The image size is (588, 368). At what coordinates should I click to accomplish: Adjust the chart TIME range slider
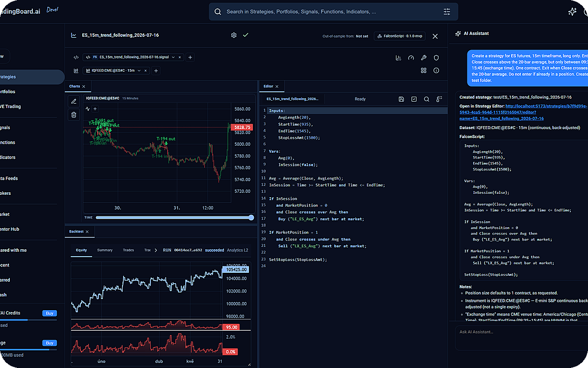174,217
